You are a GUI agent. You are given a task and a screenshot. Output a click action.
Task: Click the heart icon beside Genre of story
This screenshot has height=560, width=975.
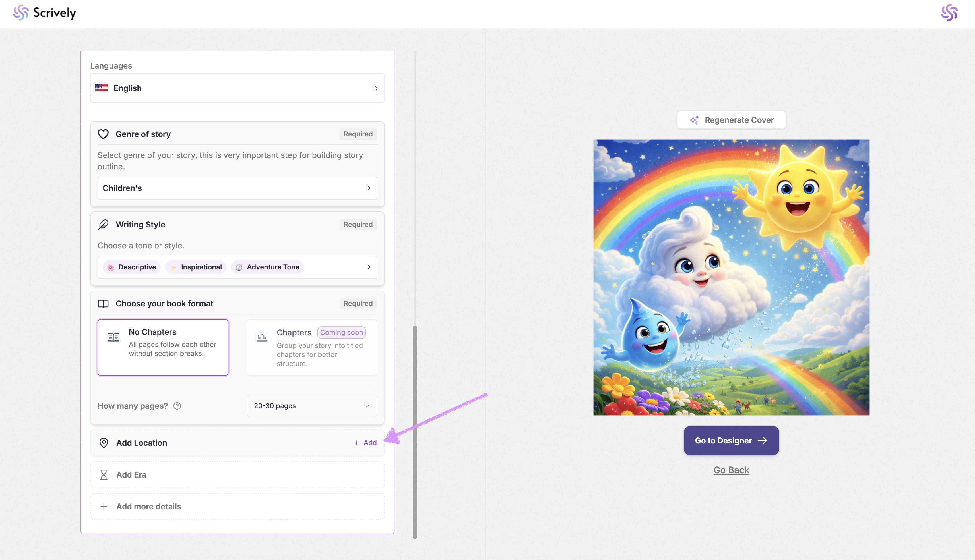tap(103, 134)
